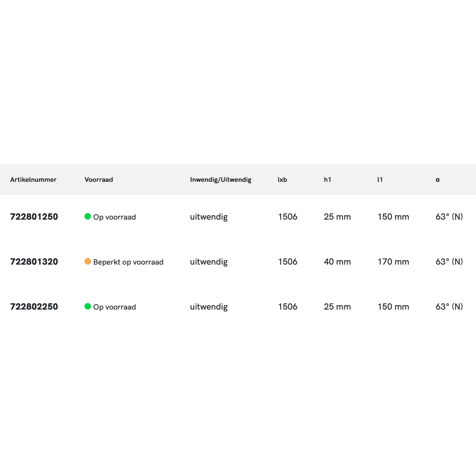Click the green stock dot for 722801250

tap(88, 217)
